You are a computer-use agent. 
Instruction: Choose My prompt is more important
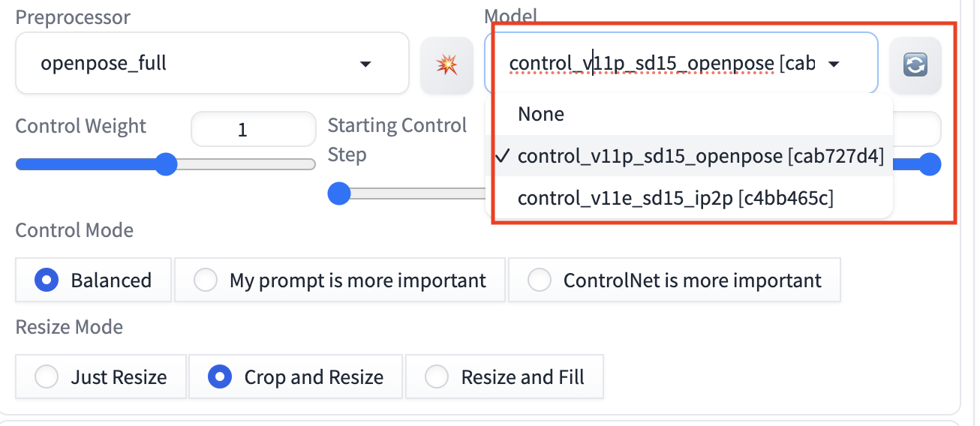[x=206, y=280]
